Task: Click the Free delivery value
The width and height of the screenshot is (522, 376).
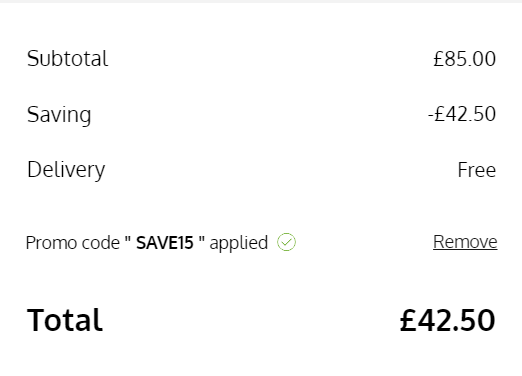Action: coord(477,170)
